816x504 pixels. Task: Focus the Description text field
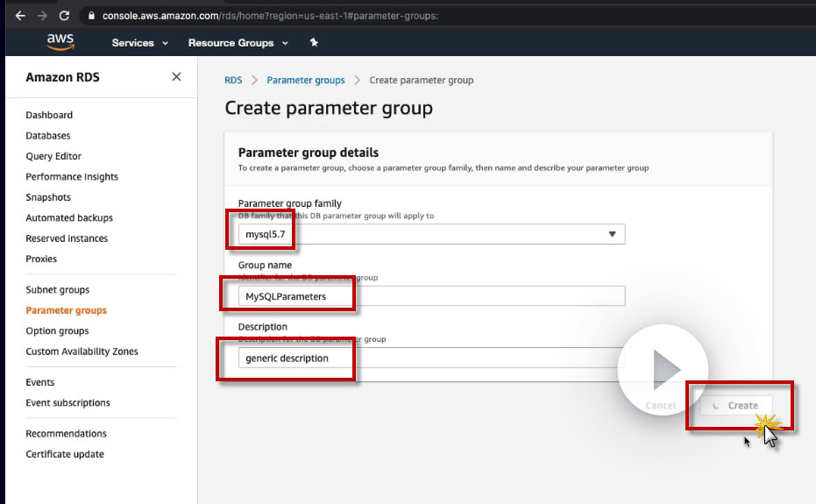click(431, 358)
